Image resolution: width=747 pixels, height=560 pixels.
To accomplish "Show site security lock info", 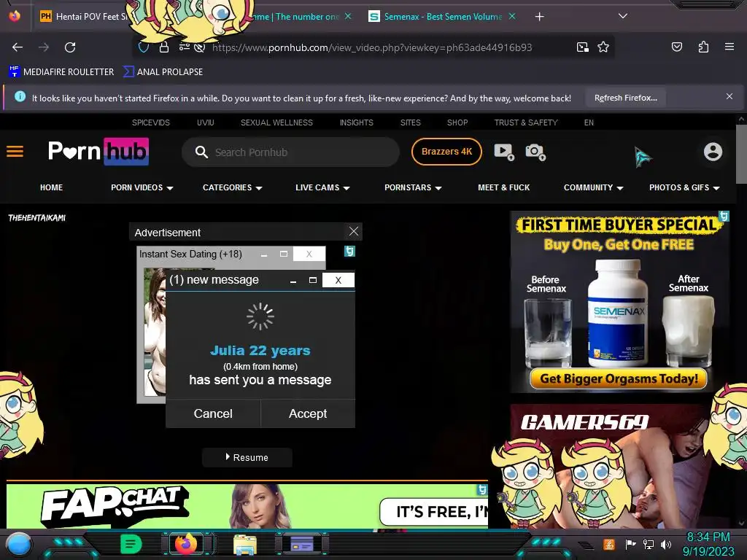I will pyautogui.click(x=164, y=47).
